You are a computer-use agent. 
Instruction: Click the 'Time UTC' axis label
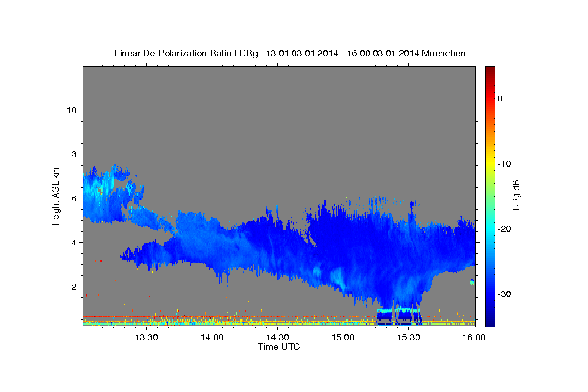tap(279, 347)
